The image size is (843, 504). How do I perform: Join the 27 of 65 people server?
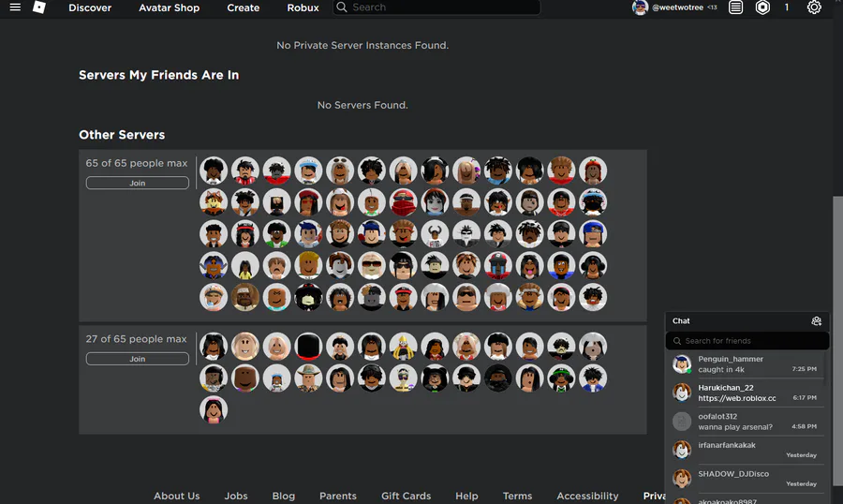137,359
